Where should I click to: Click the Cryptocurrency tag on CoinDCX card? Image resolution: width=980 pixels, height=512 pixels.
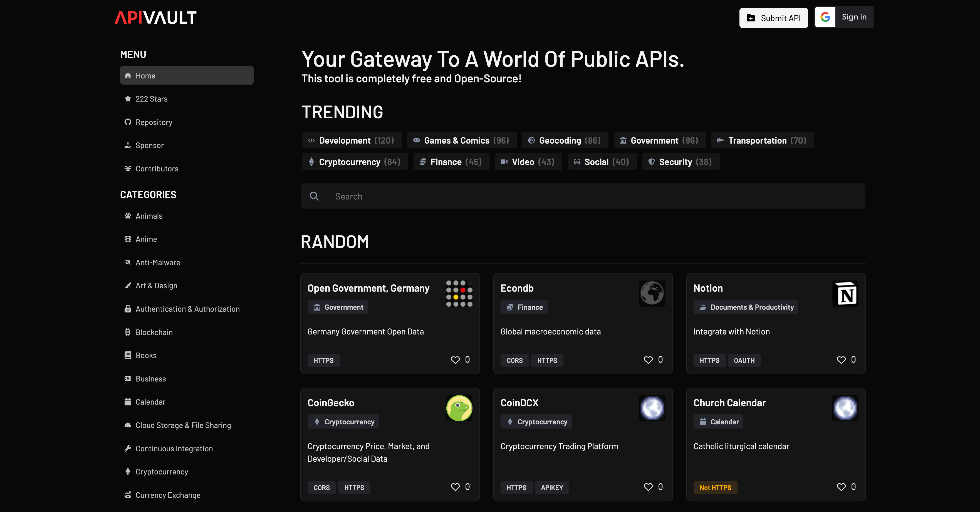tap(536, 421)
